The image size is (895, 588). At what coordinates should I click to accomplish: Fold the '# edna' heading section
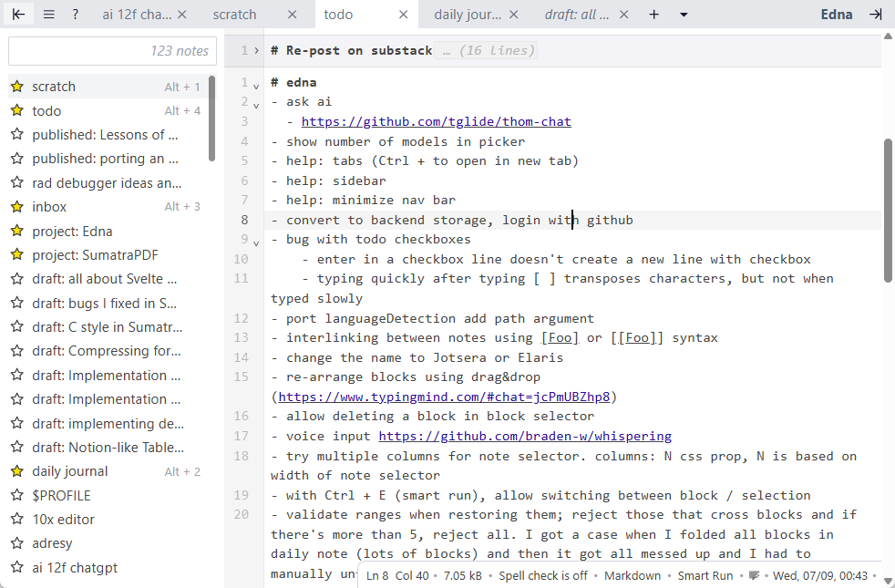(256, 87)
